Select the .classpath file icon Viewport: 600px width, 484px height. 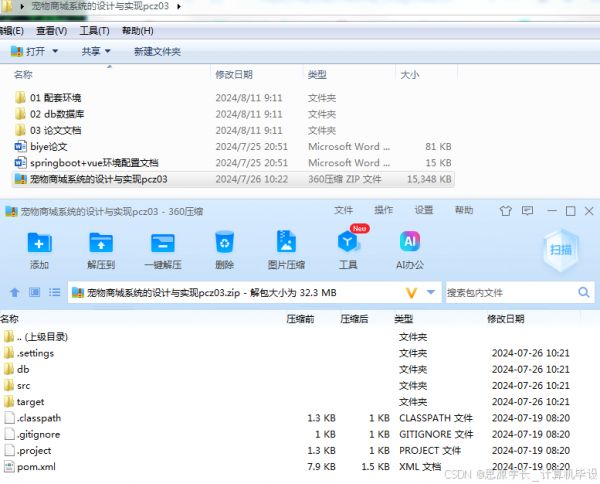[9, 418]
